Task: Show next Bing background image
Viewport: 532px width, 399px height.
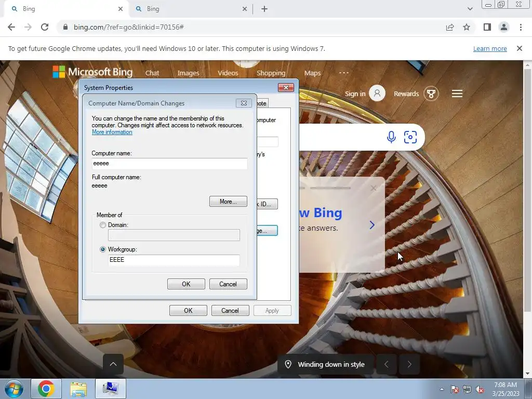Action: click(409, 364)
